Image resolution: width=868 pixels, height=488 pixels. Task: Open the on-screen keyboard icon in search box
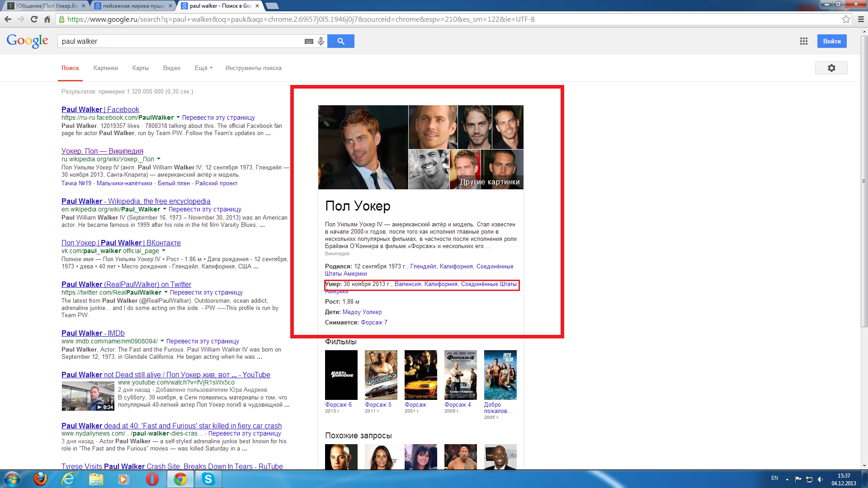(x=309, y=41)
